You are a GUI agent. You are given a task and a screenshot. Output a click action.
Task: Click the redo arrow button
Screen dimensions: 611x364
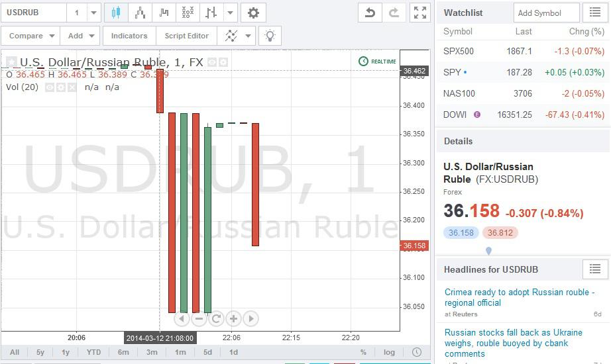(394, 13)
